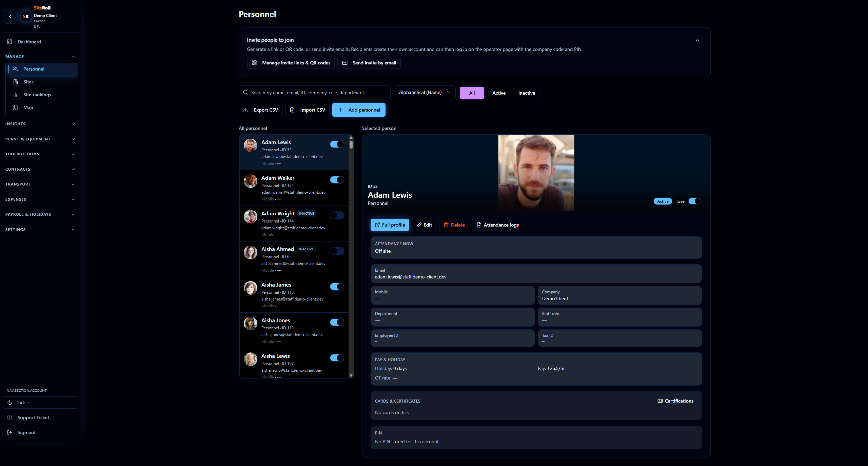
Task: Disable Adam Walker's active toggle
Action: coord(337,180)
